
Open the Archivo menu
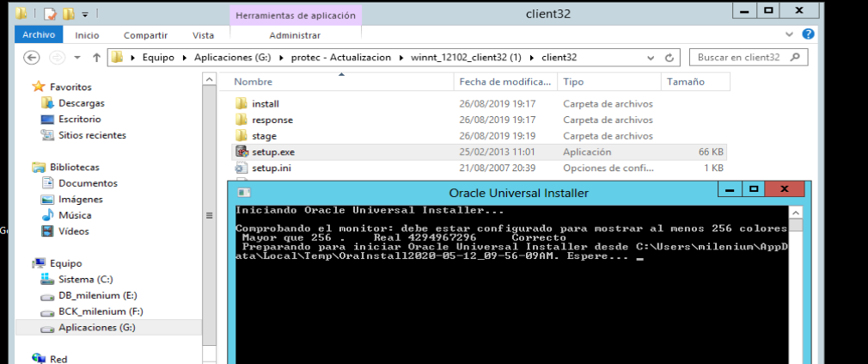click(x=39, y=35)
